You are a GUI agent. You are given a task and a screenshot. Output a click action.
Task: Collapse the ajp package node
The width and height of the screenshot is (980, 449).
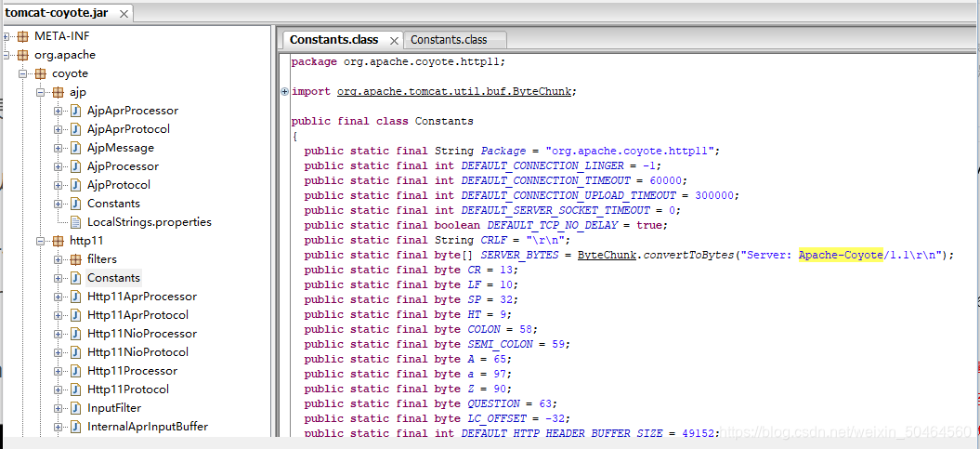click(41, 93)
